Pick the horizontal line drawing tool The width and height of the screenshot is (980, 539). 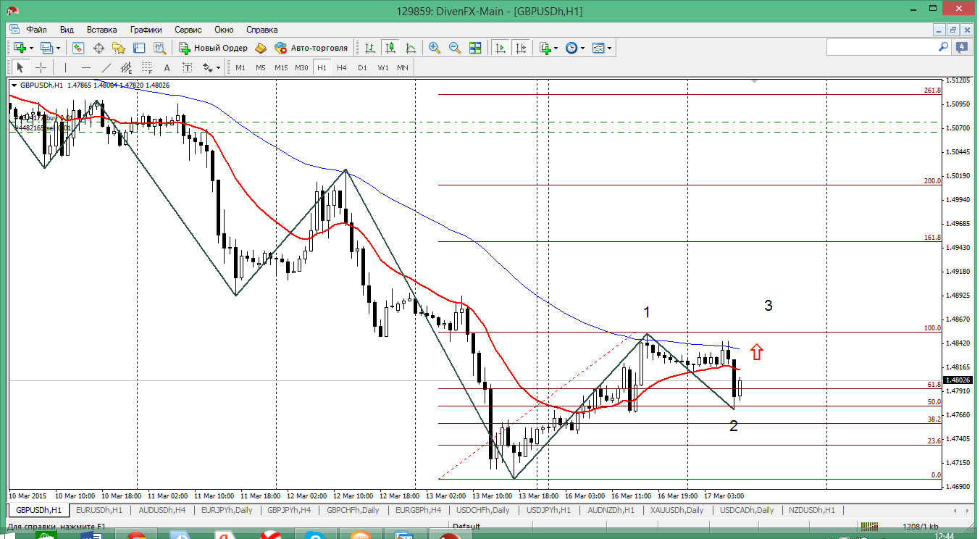(86, 67)
